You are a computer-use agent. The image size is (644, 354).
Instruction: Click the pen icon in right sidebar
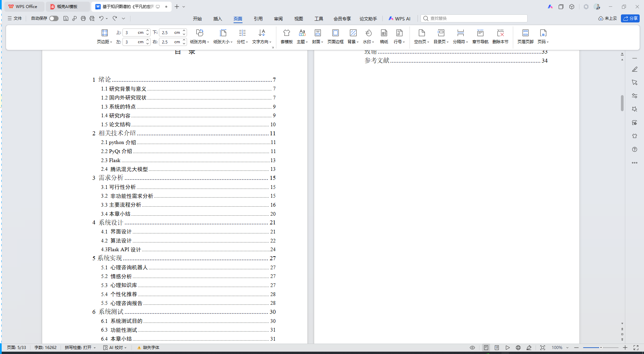pyautogui.click(x=635, y=69)
